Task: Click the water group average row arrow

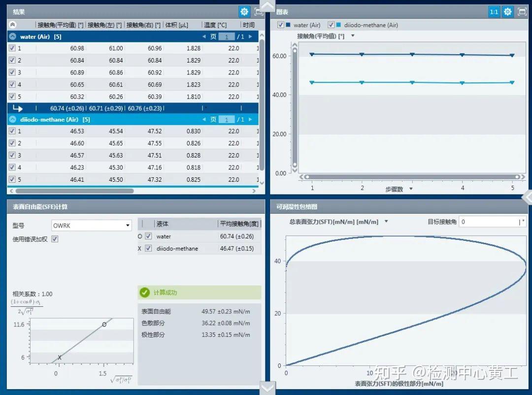Action: [18, 108]
